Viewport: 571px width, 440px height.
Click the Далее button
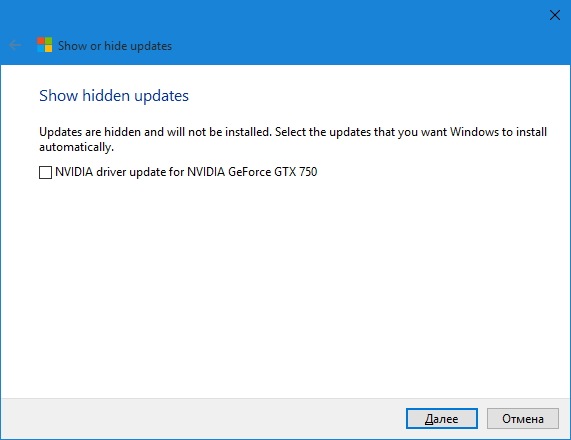(442, 419)
